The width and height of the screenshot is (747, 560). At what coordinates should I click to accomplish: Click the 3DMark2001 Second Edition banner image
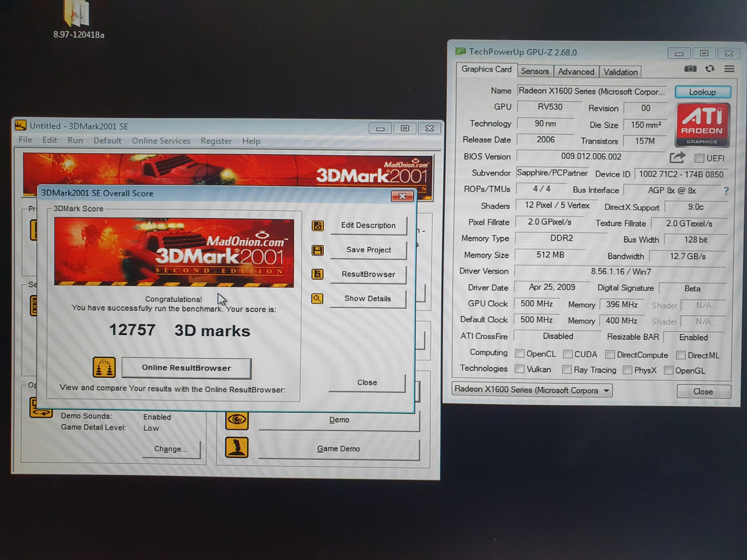pyautogui.click(x=174, y=253)
